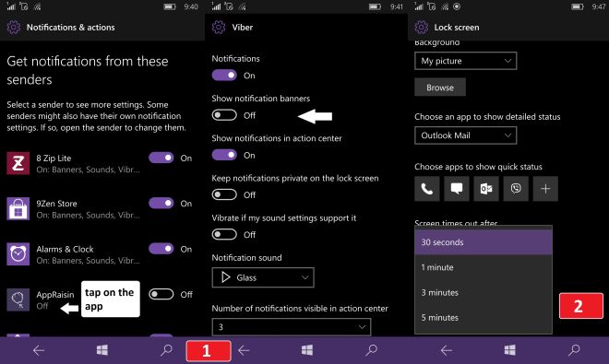The width and height of the screenshot is (609, 364).
Task: Tap signal strength icon on Notifications screen
Action: click(11, 6)
